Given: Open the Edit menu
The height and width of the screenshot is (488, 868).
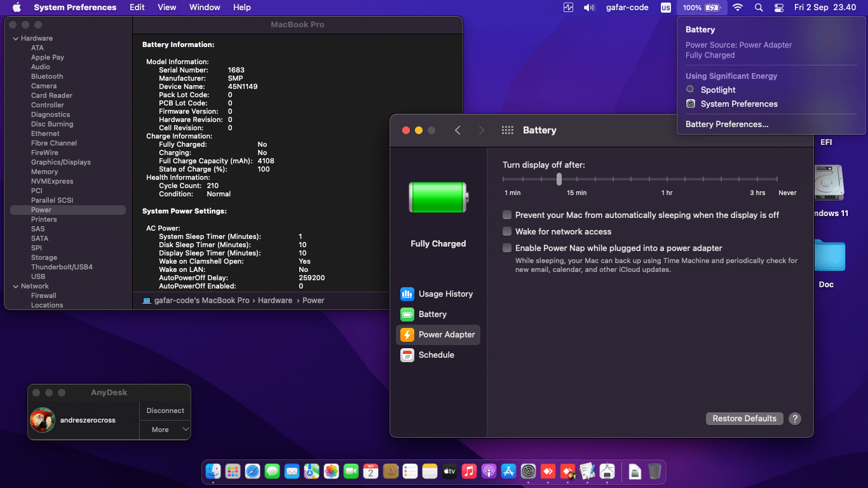Looking at the screenshot, I should [x=137, y=8].
